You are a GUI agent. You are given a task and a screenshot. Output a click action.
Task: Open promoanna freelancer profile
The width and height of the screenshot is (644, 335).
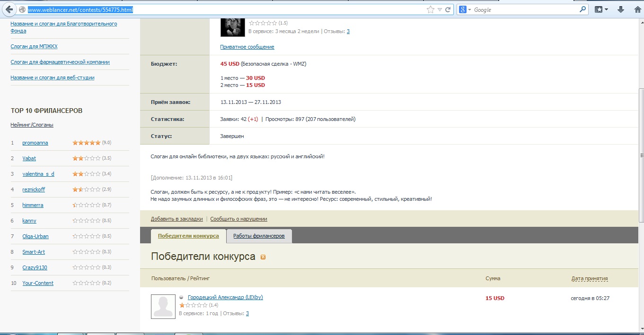(x=35, y=143)
